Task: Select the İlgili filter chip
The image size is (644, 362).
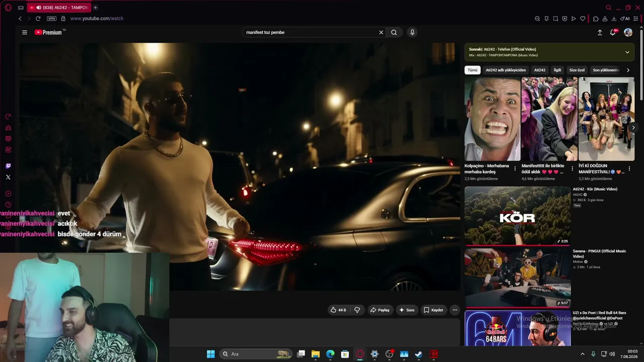Action: point(557,70)
